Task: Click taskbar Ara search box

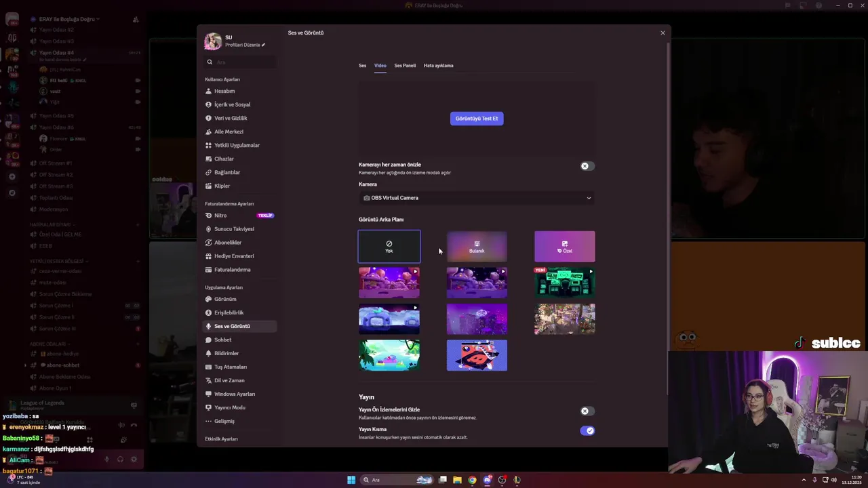Action: (397, 480)
